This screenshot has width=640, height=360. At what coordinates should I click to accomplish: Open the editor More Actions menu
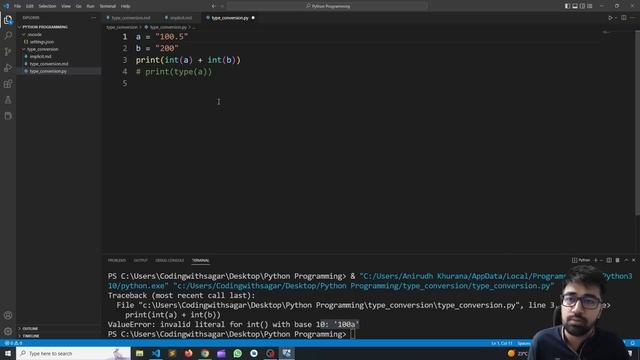(633, 18)
